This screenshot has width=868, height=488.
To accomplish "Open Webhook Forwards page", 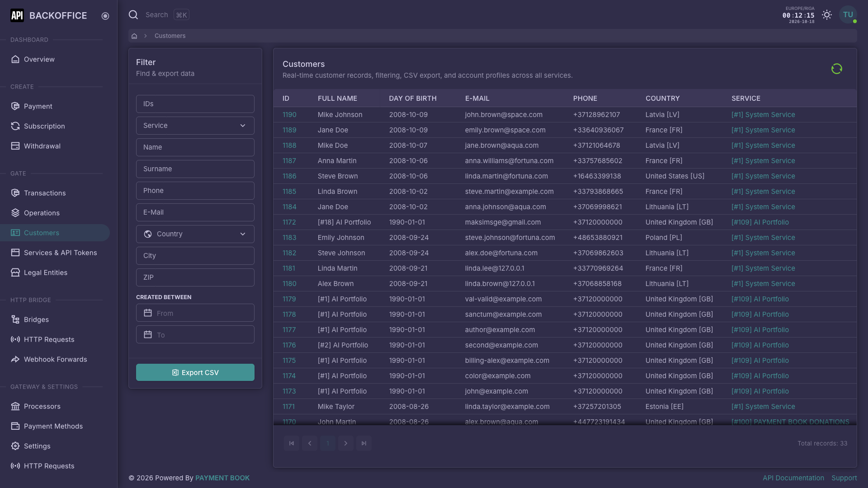I will [x=55, y=359].
